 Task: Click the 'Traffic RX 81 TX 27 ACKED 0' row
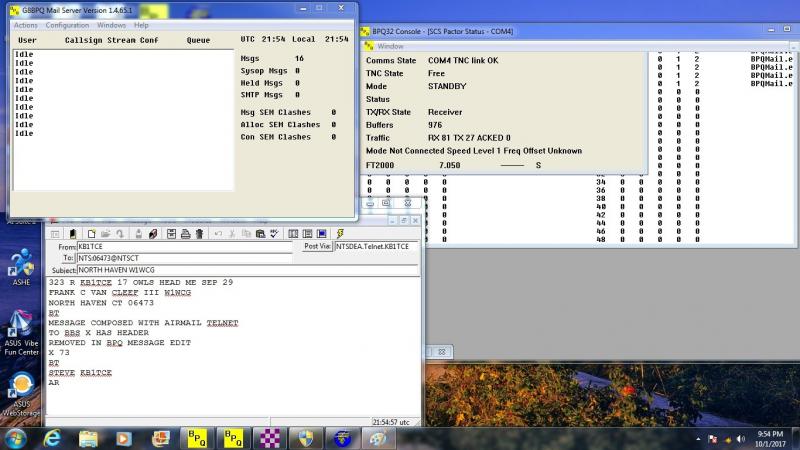coord(438,138)
